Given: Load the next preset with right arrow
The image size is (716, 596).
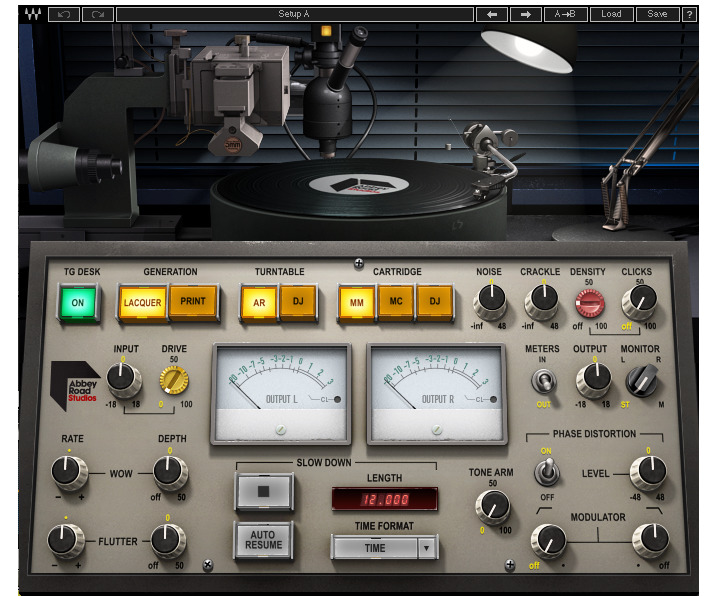Looking at the screenshot, I should tap(525, 14).
